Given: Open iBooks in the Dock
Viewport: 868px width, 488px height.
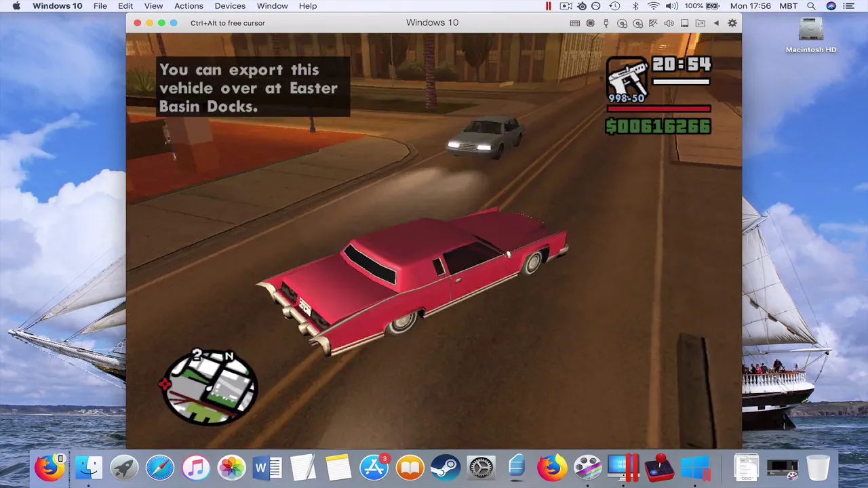Looking at the screenshot, I should [410, 468].
